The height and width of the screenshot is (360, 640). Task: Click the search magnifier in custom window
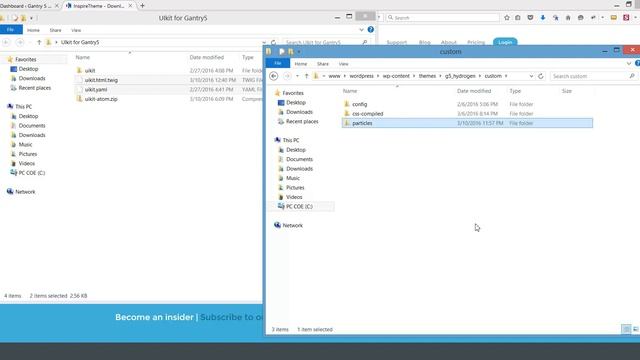click(x=632, y=76)
